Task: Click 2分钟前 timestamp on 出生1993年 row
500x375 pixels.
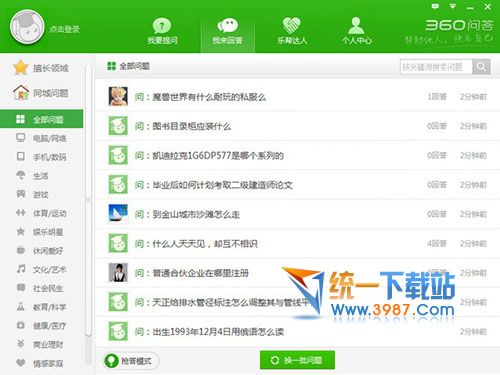Action: pyautogui.click(x=473, y=332)
